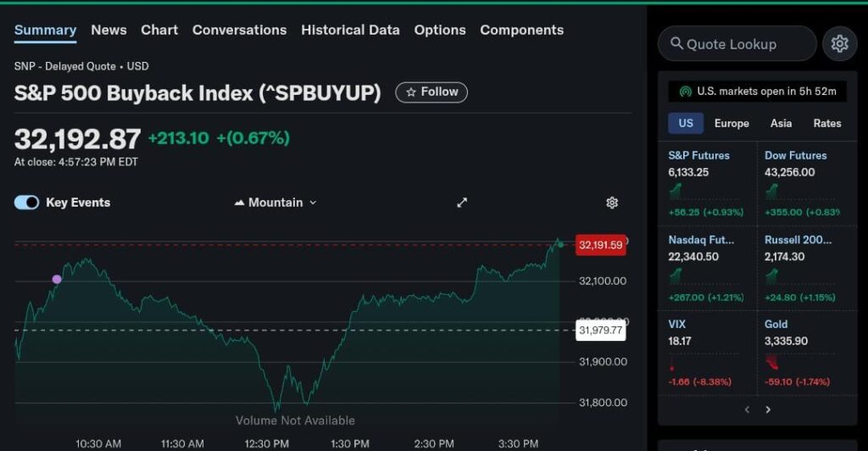
Task: Click the 32,192.87 index price
Action: (77, 138)
